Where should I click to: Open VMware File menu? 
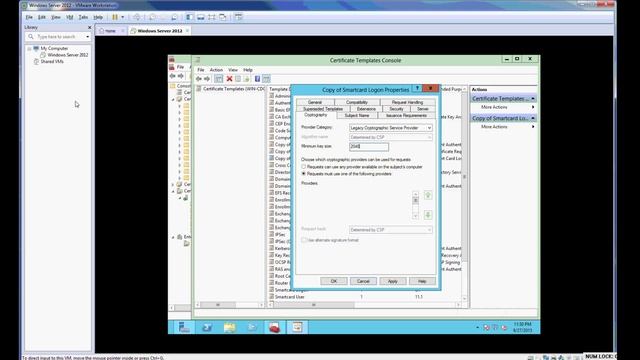pyautogui.click(x=29, y=17)
